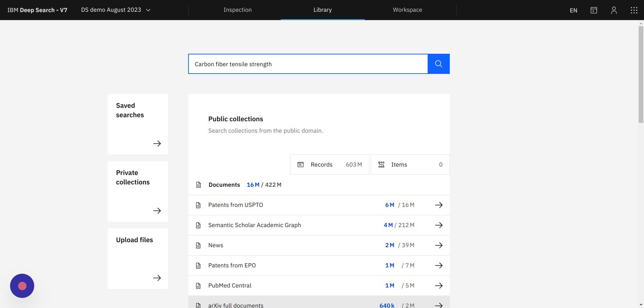Click the Upload files arrow icon
This screenshot has height=308, width=644.
pyautogui.click(x=157, y=278)
